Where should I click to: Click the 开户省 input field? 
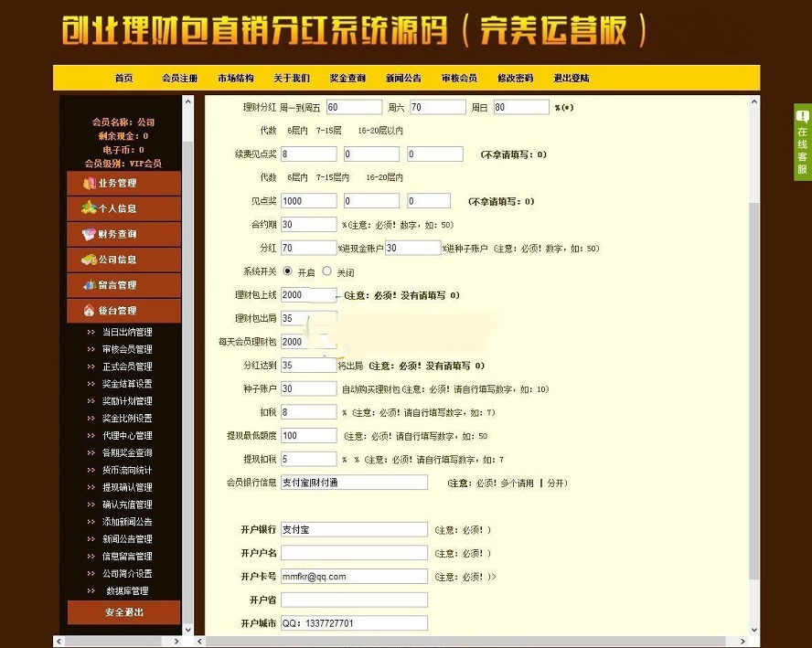354,599
